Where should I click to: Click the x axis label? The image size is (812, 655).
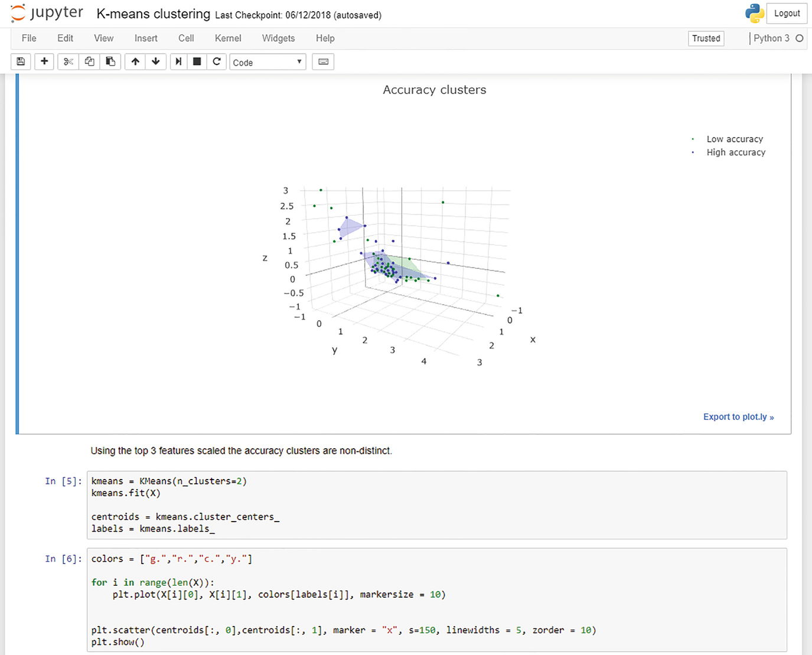533,340
